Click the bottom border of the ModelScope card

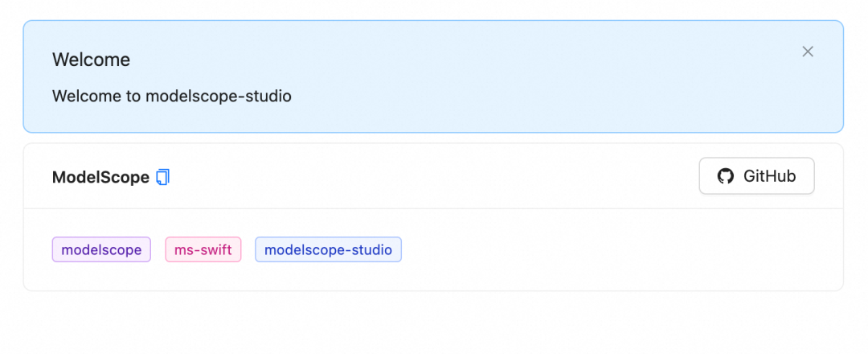coord(433,290)
